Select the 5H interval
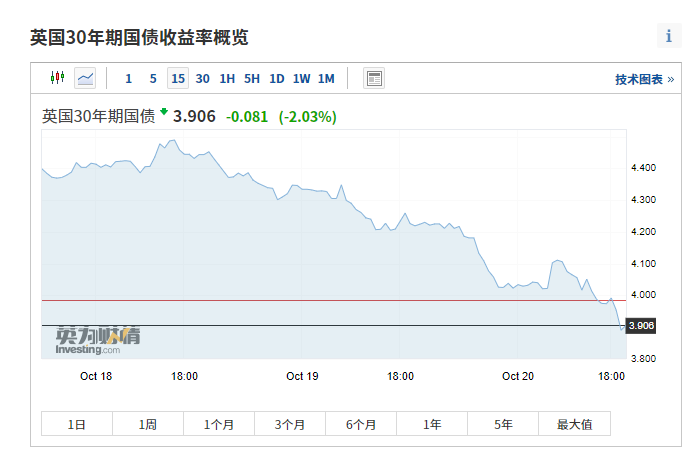Image resolution: width=693 pixels, height=457 pixels. click(x=252, y=79)
